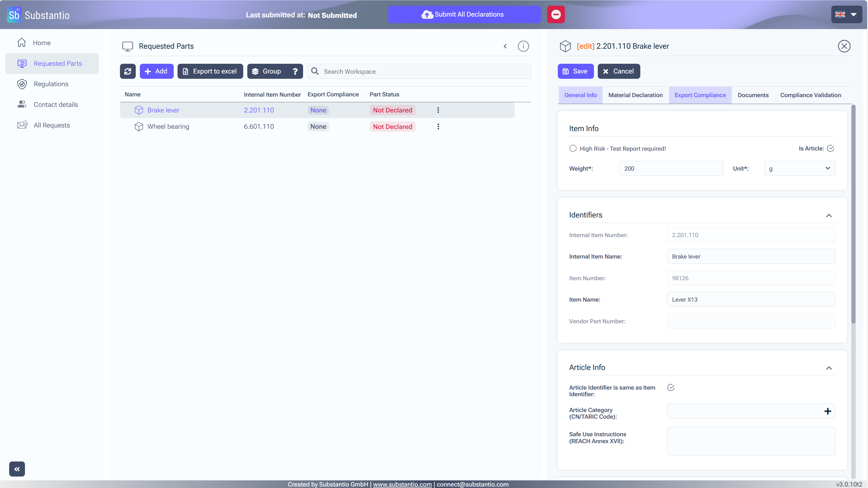Open the Unit dropdown

pos(799,168)
